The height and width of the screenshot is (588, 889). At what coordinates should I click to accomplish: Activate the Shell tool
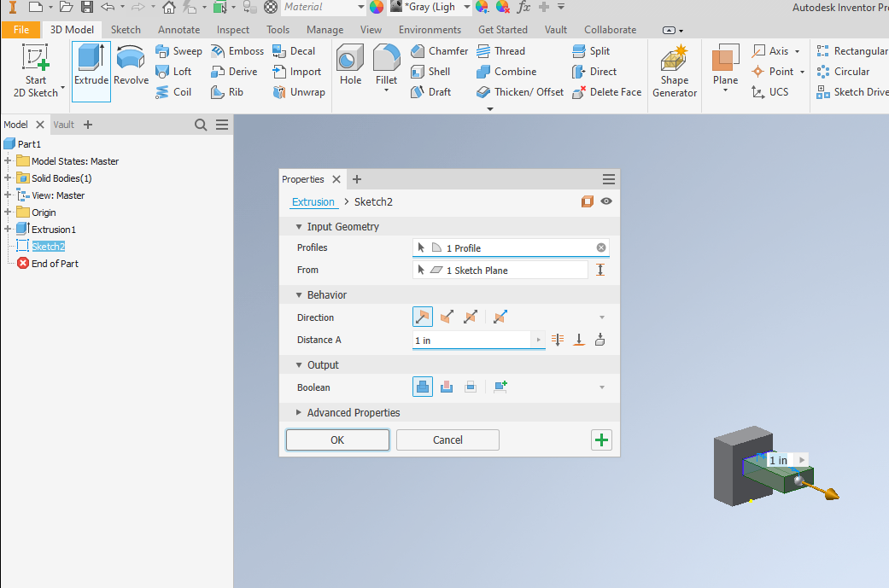point(436,71)
